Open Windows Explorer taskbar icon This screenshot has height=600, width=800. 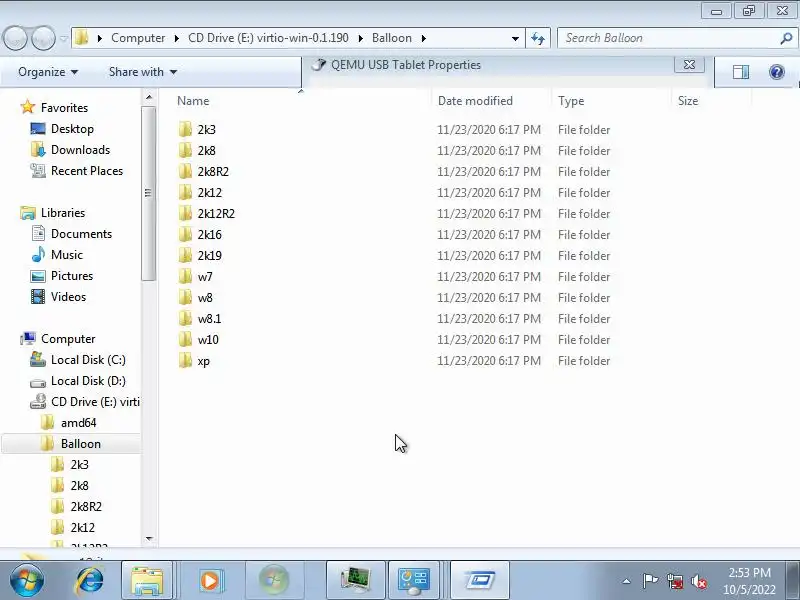[147, 581]
